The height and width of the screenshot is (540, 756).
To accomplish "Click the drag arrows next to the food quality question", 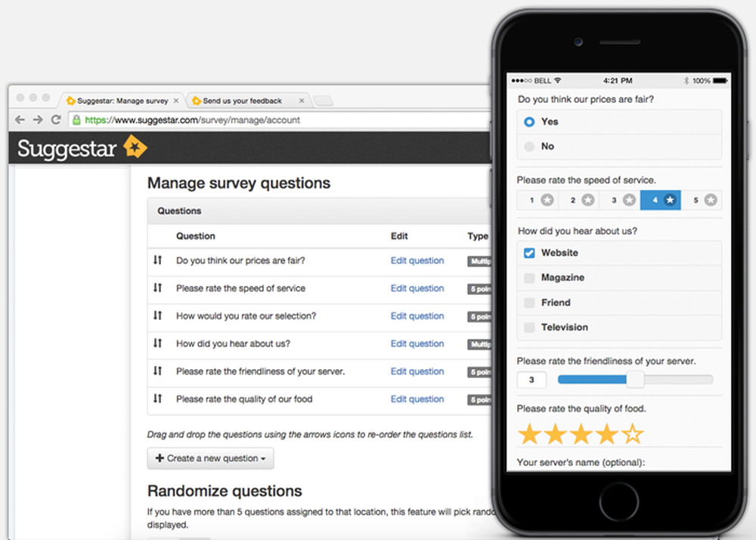I will click(157, 399).
